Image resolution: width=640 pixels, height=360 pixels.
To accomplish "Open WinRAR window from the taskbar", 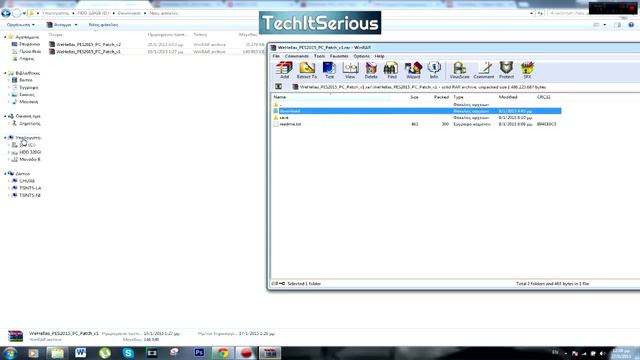I will (x=270, y=353).
